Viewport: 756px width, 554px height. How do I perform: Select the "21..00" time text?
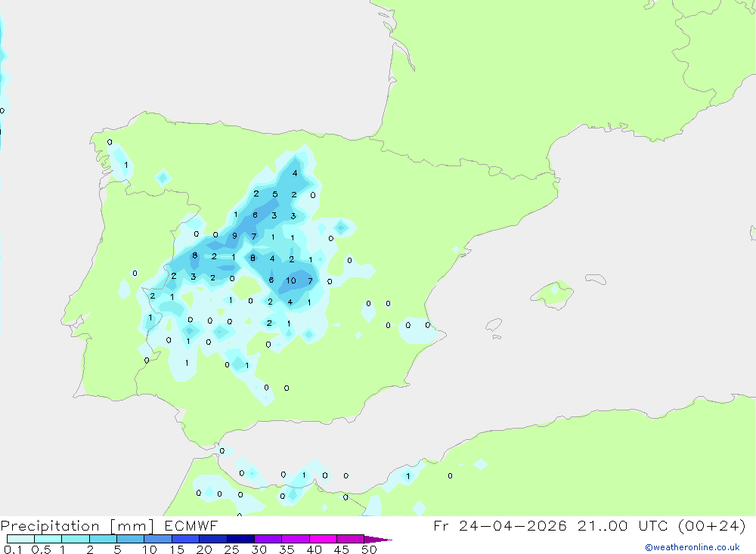click(x=603, y=525)
